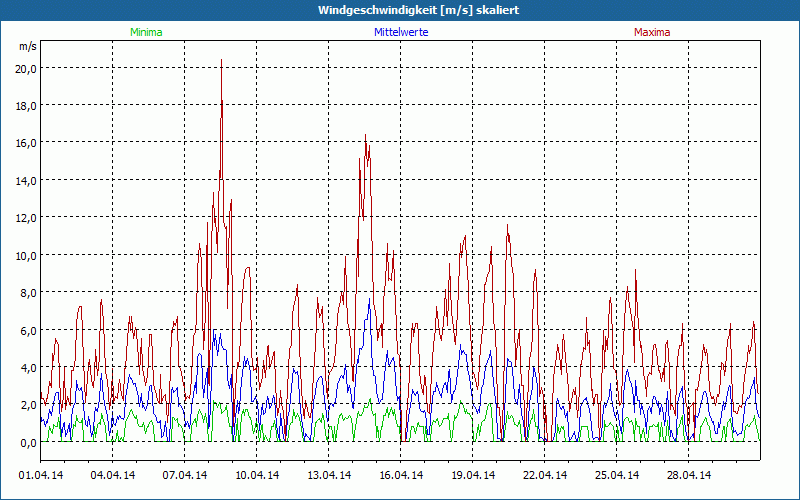
Task: Click the 12,0 y-axis value
Action: tap(26, 218)
